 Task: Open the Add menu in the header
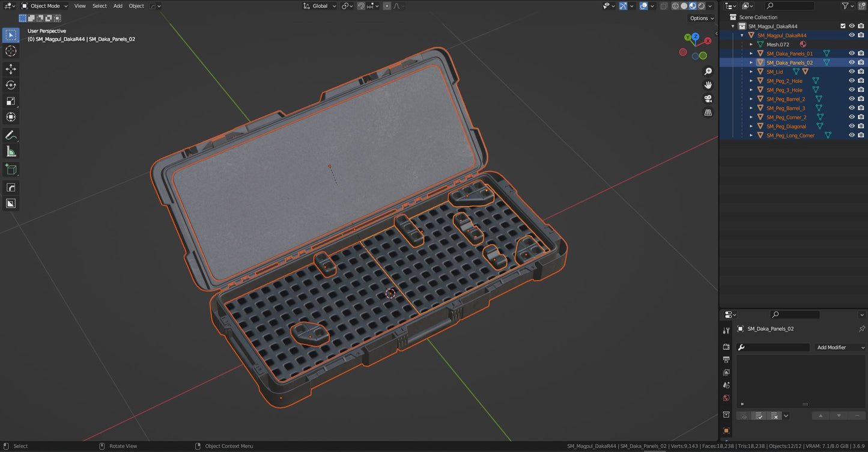tap(118, 5)
